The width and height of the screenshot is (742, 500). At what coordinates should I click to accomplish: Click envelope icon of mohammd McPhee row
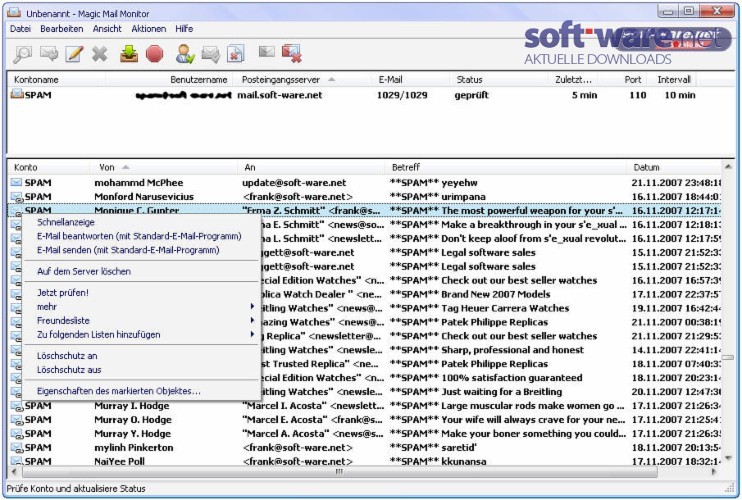click(x=17, y=183)
